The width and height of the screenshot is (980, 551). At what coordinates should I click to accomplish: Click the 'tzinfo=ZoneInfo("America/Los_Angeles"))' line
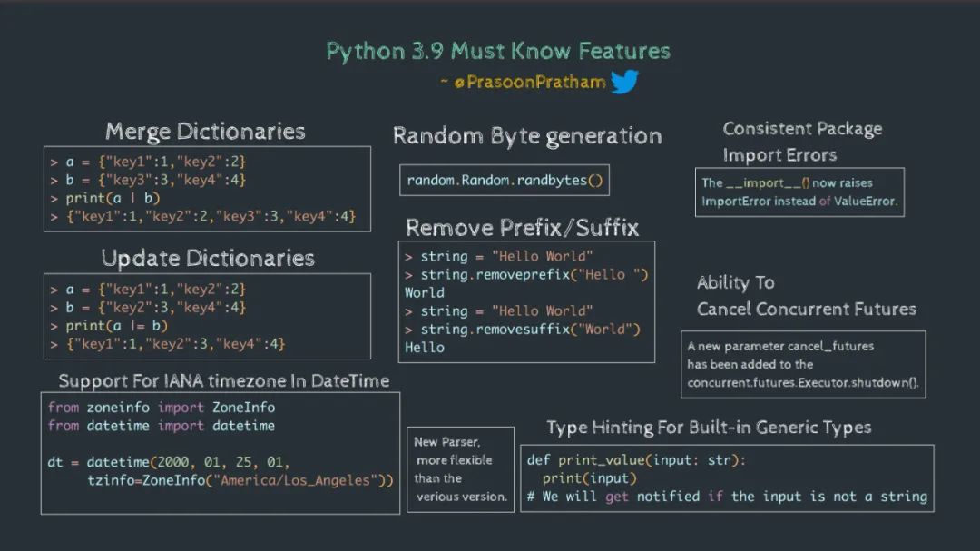(x=240, y=480)
